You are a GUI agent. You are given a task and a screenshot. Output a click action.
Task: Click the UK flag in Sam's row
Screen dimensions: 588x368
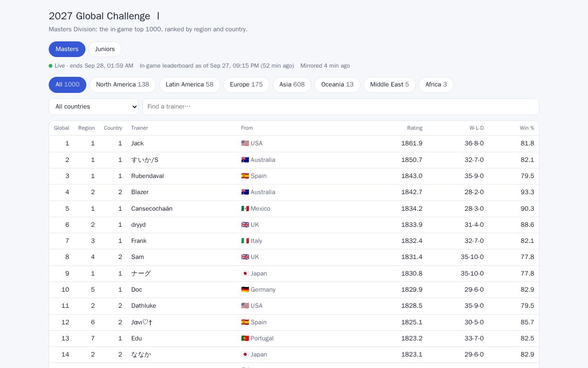245,257
